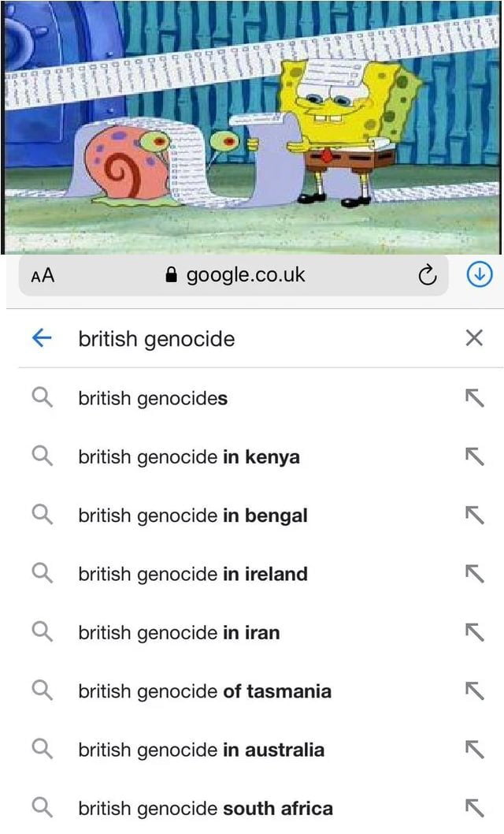The image size is (504, 834).
Task: Open the text size menu with the AA icon
Action: coord(43,275)
